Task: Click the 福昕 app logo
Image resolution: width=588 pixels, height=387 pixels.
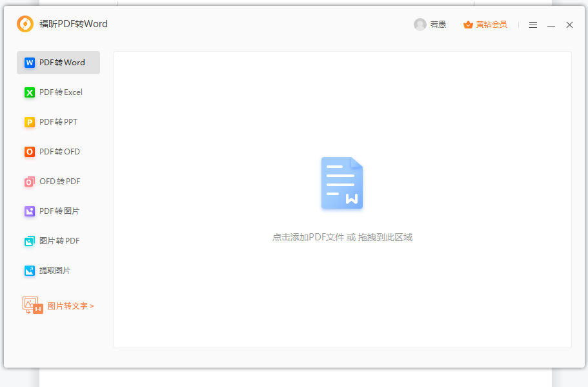Action: [25, 24]
